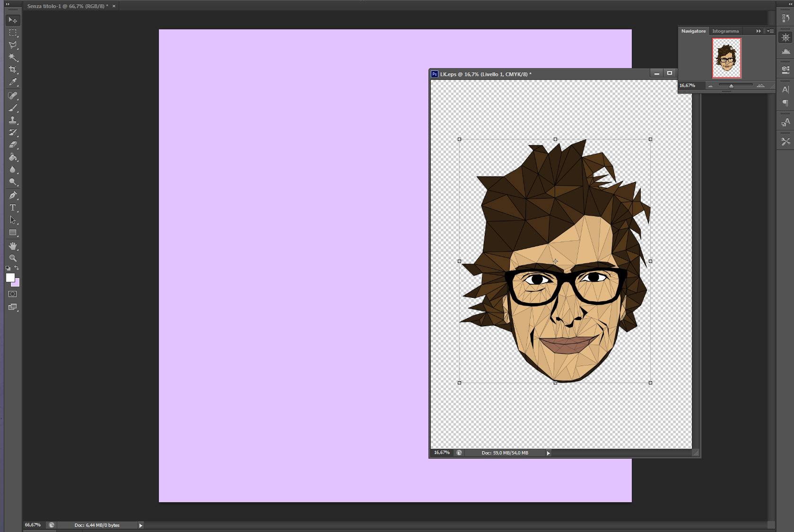Select the Brush tool
Image resolution: width=794 pixels, height=532 pixels.
click(13, 108)
